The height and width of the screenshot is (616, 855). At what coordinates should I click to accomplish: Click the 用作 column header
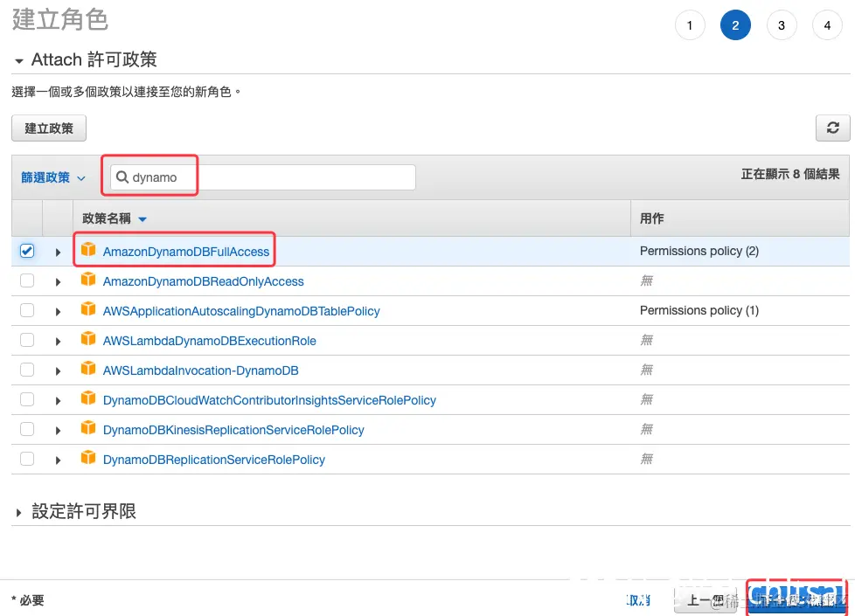coord(651,218)
